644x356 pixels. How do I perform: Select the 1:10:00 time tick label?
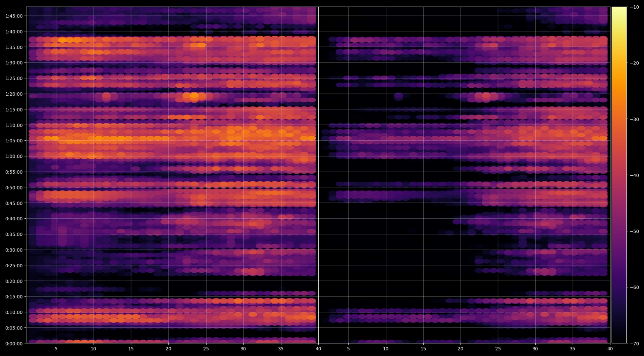click(14, 125)
